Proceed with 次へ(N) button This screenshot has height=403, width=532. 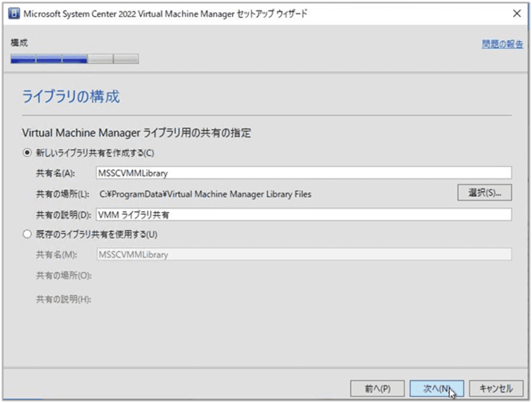(436, 388)
